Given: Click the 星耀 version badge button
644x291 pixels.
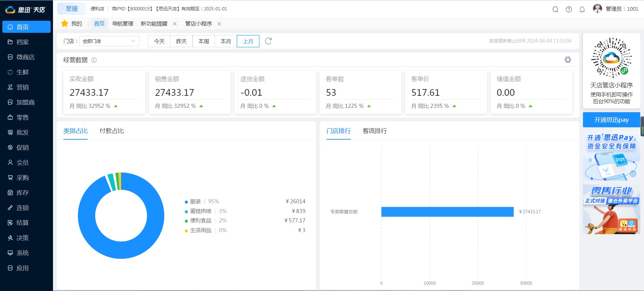Looking at the screenshot, I should (x=71, y=9).
